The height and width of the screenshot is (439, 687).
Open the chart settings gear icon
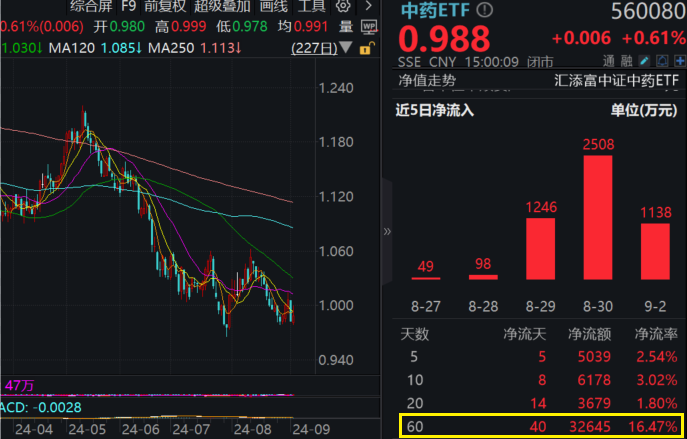click(343, 6)
